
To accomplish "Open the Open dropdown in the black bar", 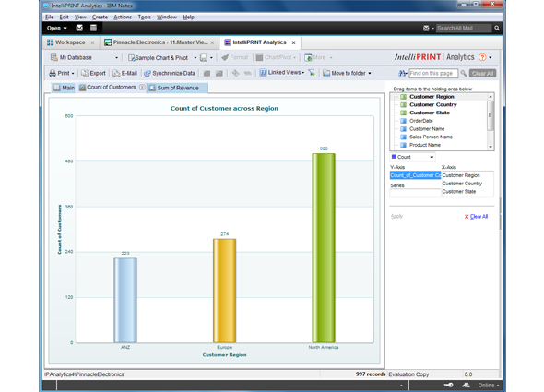I will (56, 28).
